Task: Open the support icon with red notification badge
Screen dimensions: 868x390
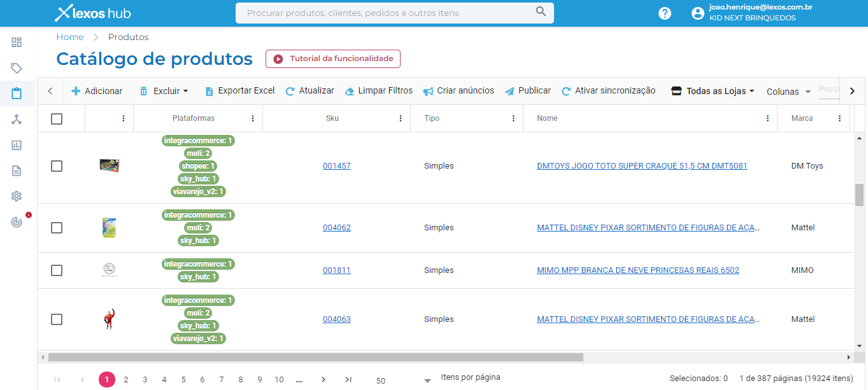Action: (17, 221)
